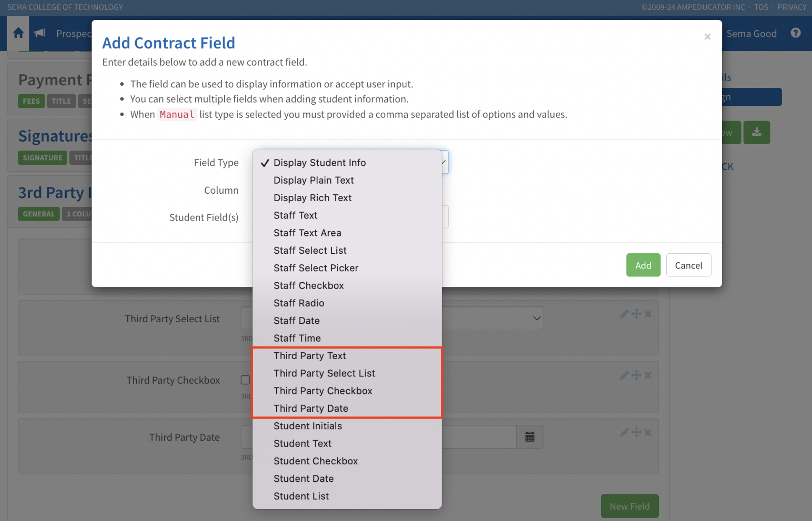Open the Third Party Date calendar icon
812x521 pixels.
click(529, 437)
